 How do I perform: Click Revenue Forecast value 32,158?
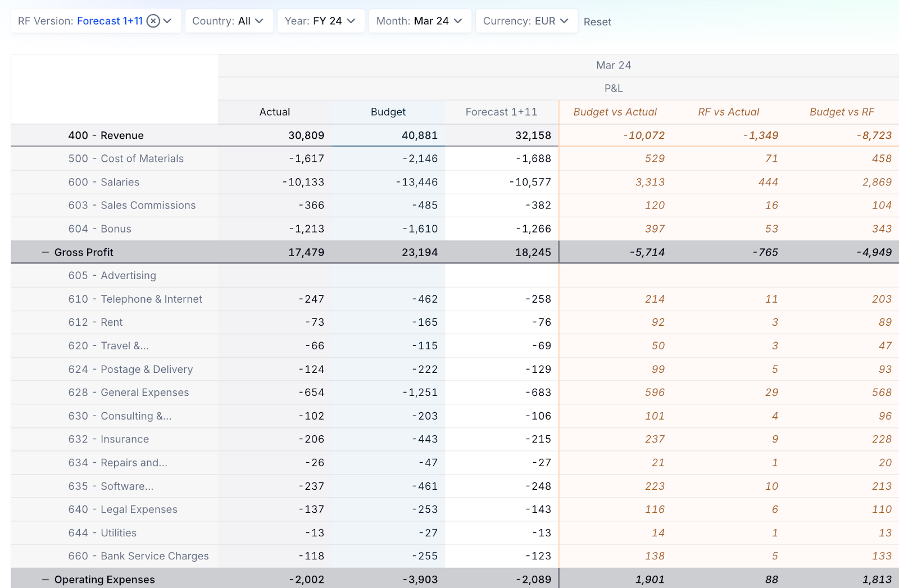click(533, 135)
